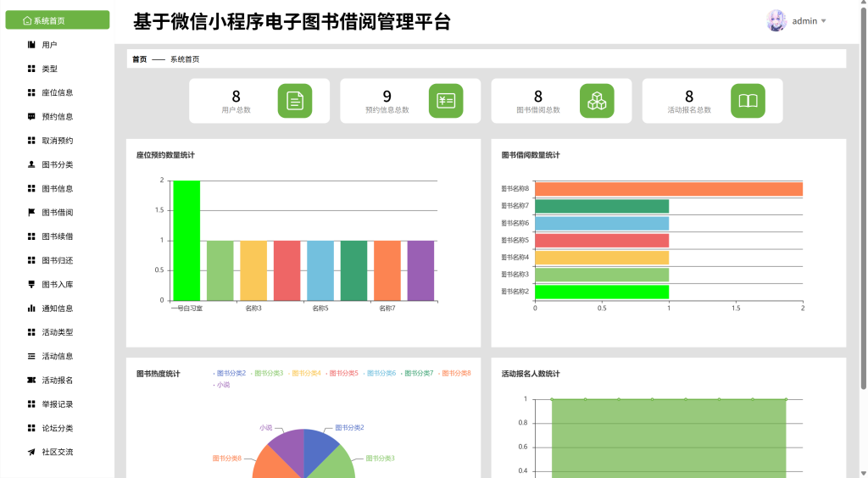This screenshot has height=478, width=868.
Task: Click the red 图书名称5 horizontal bar
Action: 602,241
